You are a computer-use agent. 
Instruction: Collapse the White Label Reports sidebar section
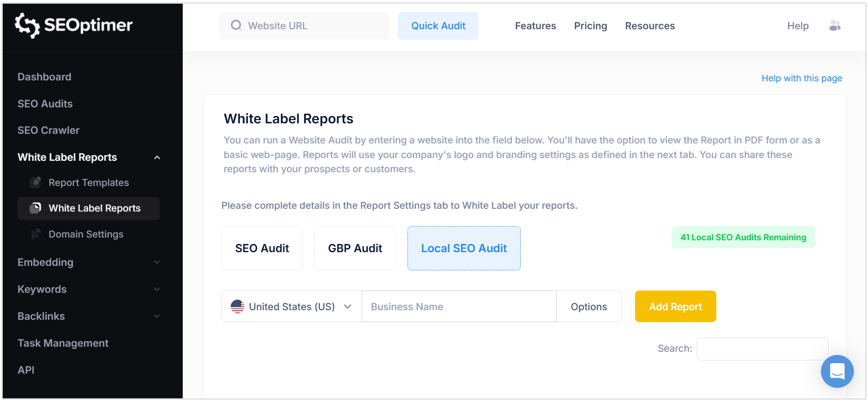click(x=157, y=158)
